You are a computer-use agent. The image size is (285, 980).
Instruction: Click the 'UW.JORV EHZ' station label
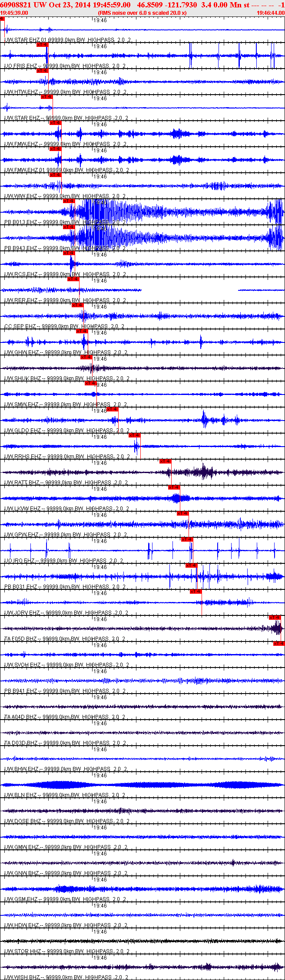(22, 613)
